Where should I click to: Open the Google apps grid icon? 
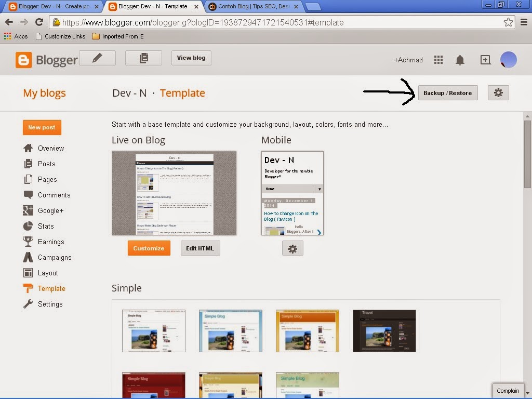point(438,60)
